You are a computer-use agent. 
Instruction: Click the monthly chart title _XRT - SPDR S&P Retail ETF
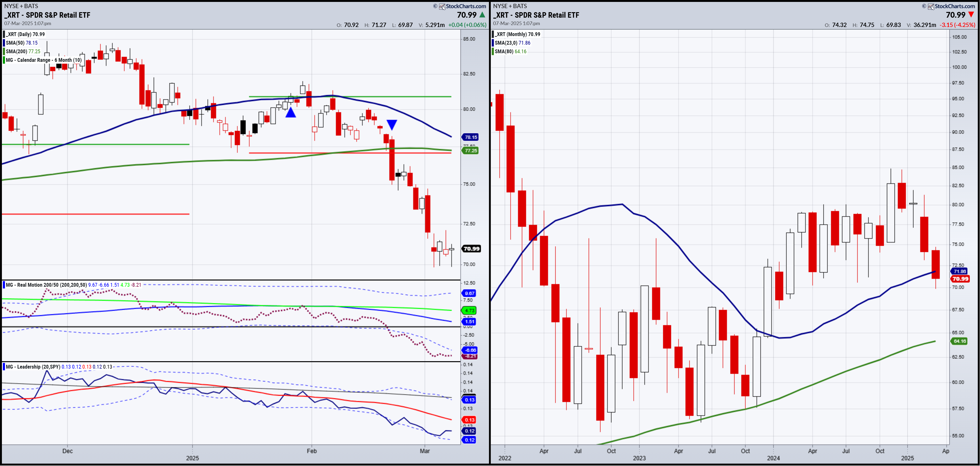point(537,15)
